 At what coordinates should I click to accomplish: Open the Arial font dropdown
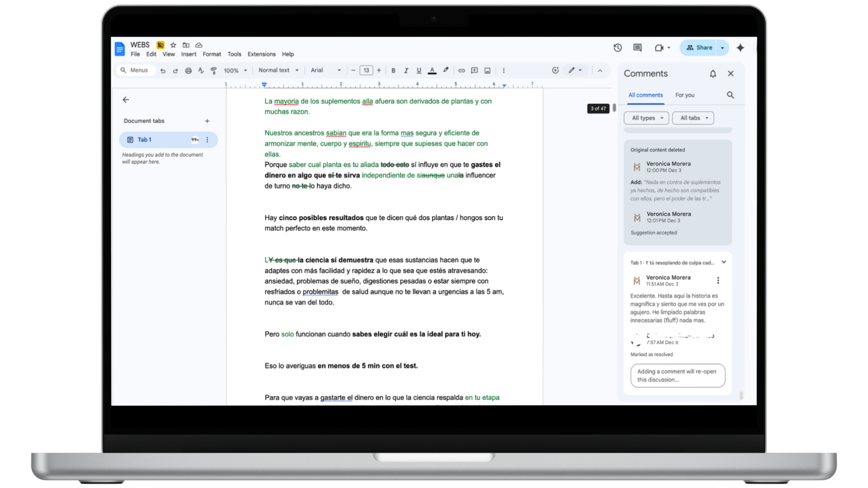click(x=325, y=70)
